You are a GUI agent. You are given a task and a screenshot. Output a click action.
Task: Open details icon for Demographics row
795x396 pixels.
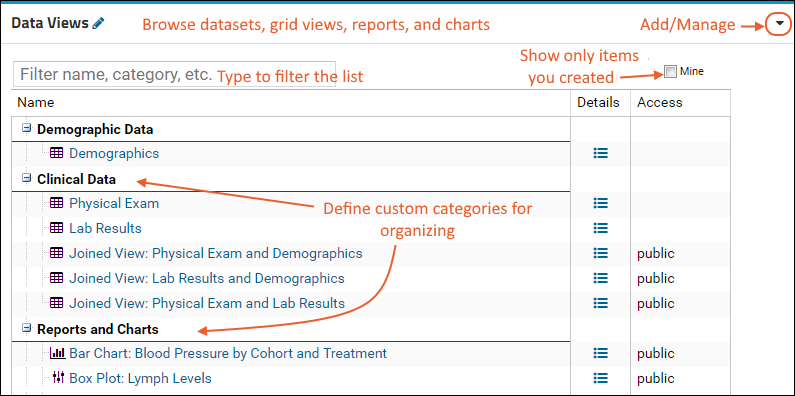[x=600, y=153]
